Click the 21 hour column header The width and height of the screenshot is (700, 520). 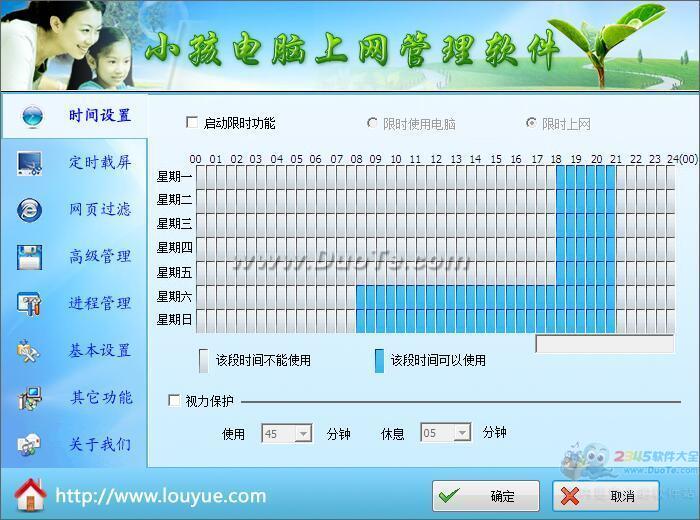pos(616,159)
